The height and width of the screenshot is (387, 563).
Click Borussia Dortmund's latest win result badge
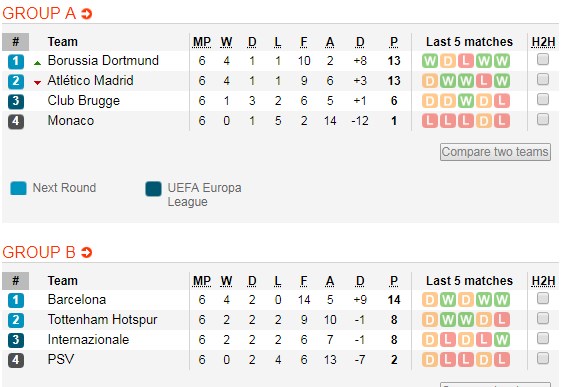click(x=502, y=61)
